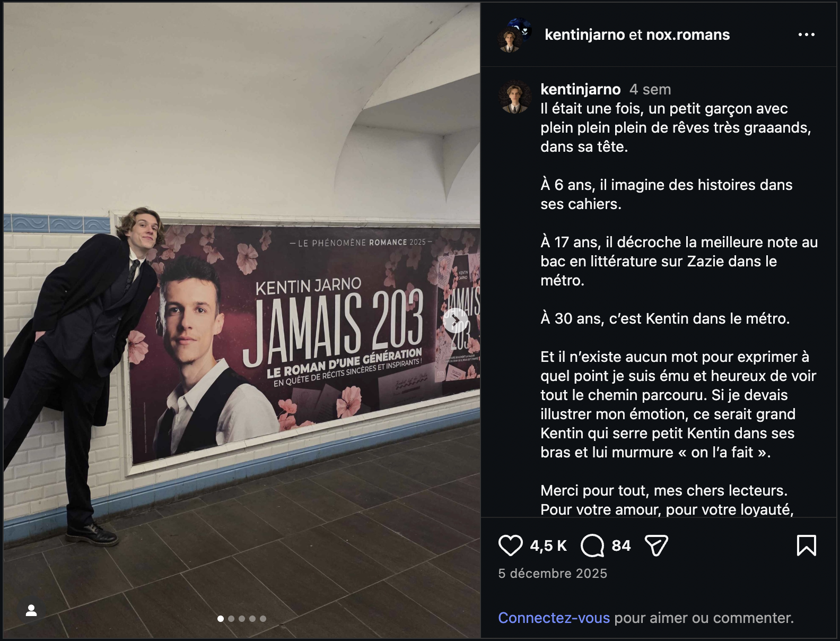Jump to the second carousel dot
840x641 pixels.
pos(231,619)
